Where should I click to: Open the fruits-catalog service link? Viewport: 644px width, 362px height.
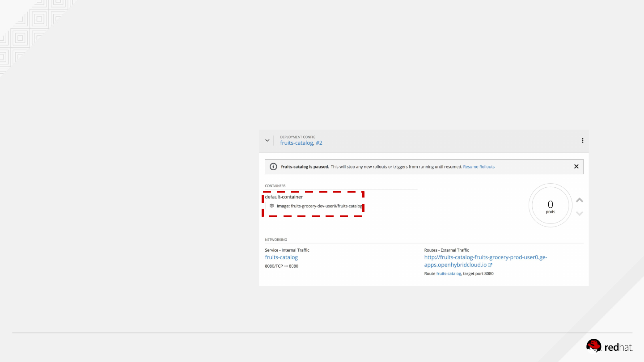(281, 257)
